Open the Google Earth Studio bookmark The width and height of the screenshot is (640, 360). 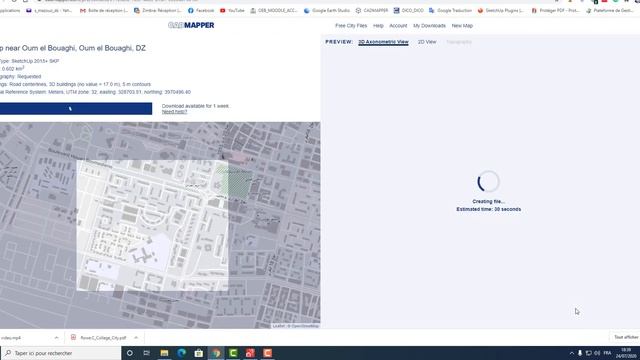point(327,11)
